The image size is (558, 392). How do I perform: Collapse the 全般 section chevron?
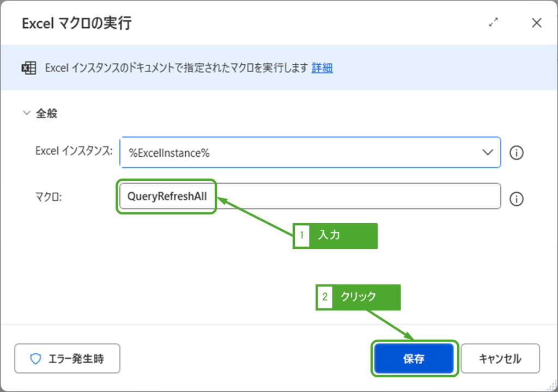26,114
